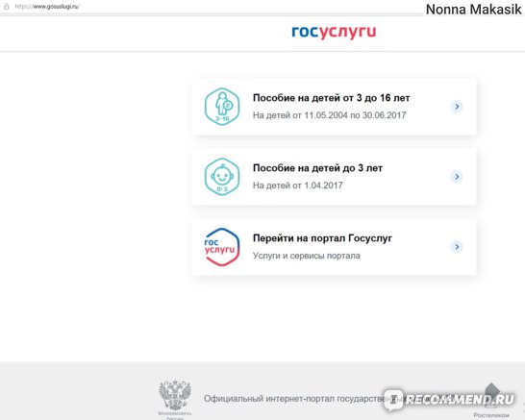The height and width of the screenshot is (420, 525).
Task: Select Перейти на портал Госуслуг
Action: click(334, 247)
